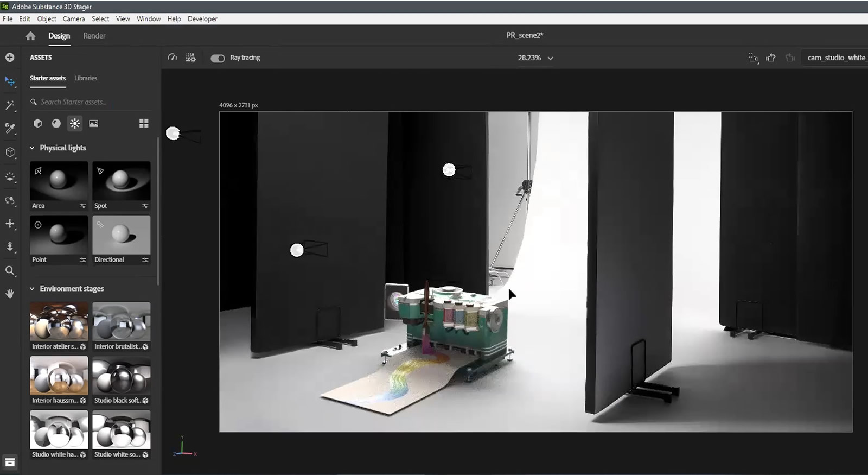Select the Zoom magnifier tool
The width and height of the screenshot is (868, 475).
(10, 270)
